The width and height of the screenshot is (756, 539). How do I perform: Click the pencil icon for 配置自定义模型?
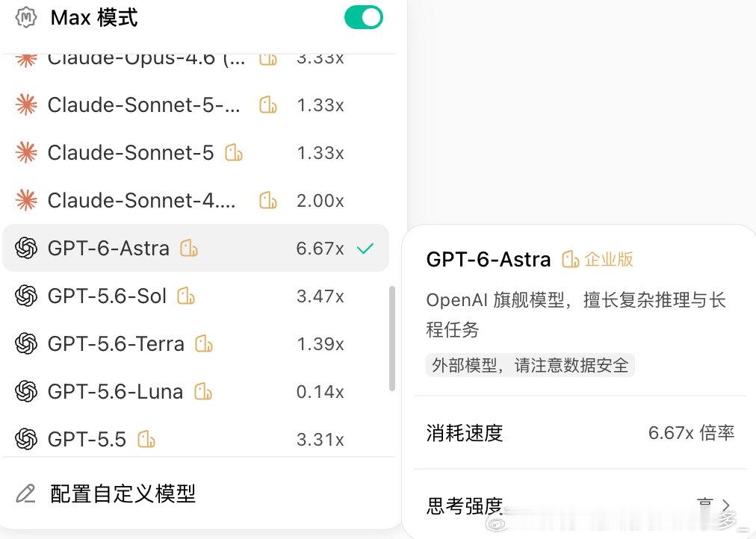point(25,493)
